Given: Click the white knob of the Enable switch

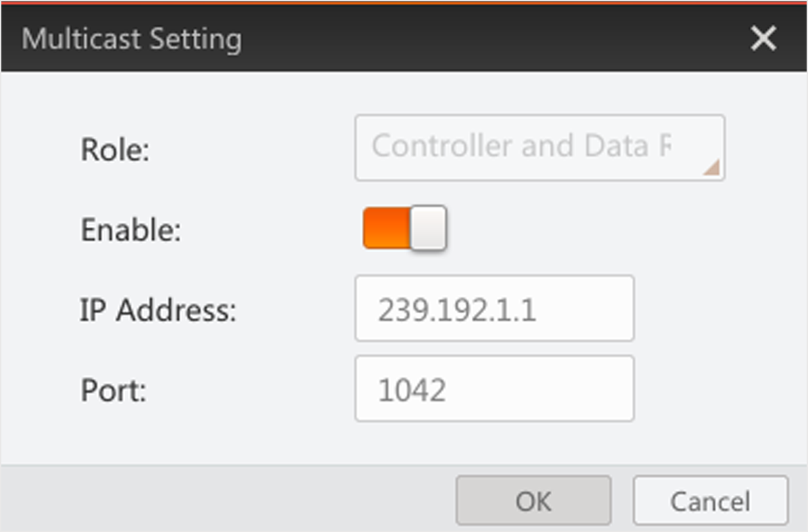Looking at the screenshot, I should (x=428, y=228).
